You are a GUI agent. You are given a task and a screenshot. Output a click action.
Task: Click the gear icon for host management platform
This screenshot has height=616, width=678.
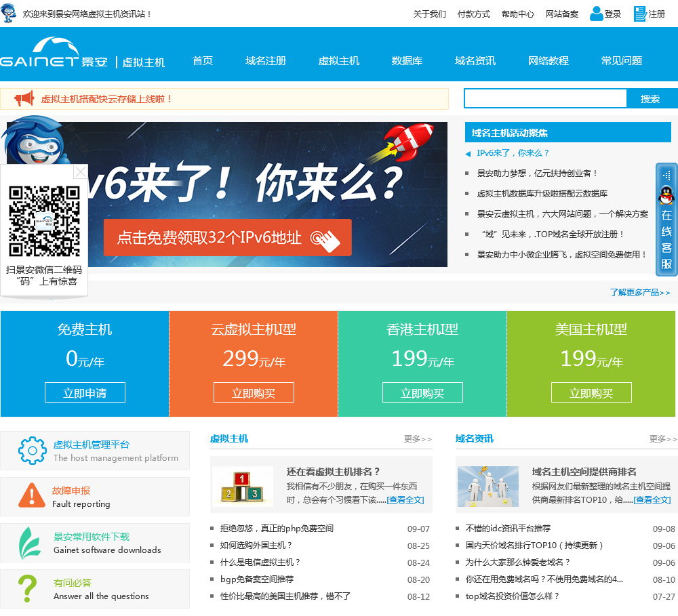(33, 451)
